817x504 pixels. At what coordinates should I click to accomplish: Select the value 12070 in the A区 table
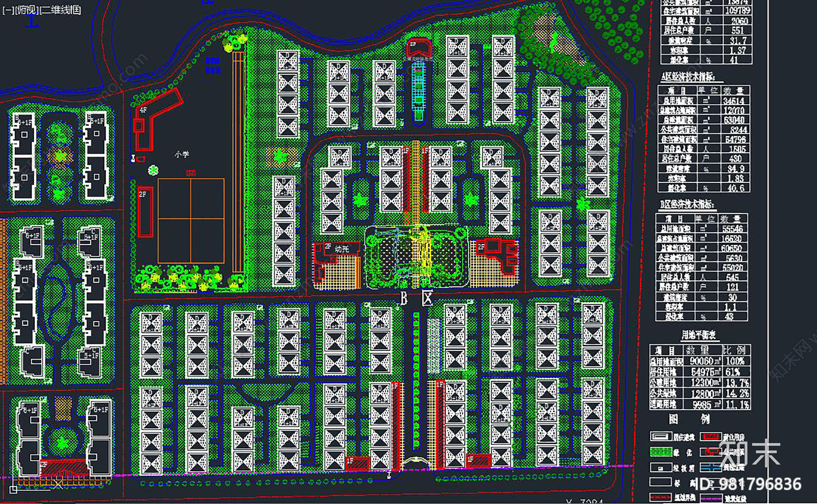733,110
